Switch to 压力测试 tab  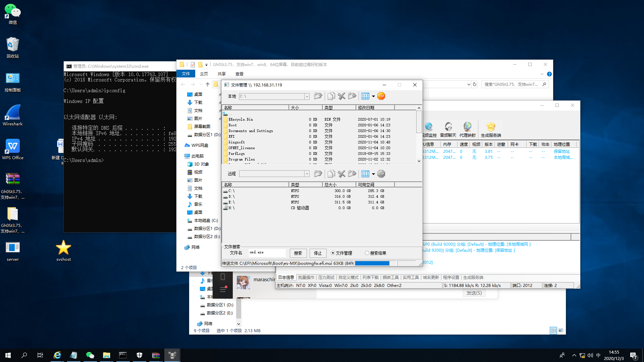(326, 277)
